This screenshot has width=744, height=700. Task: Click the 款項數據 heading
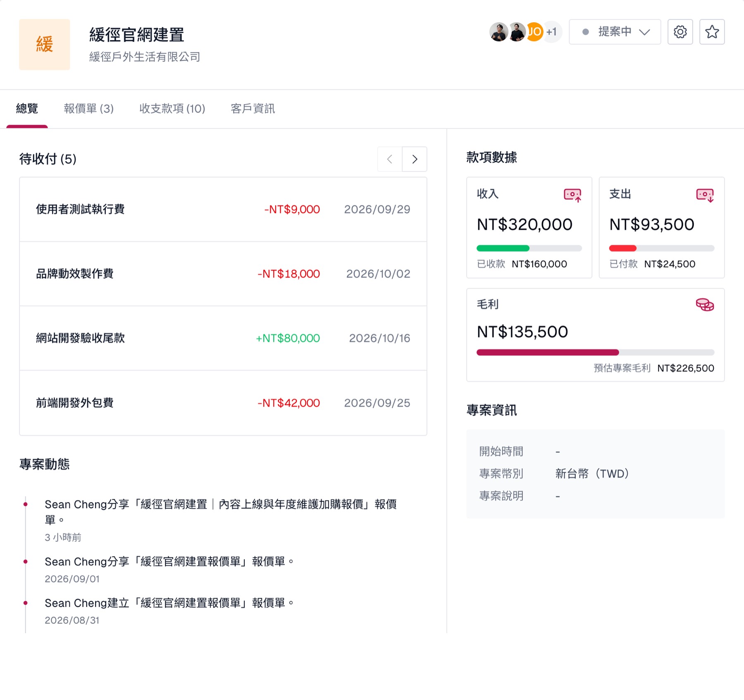[x=492, y=157]
